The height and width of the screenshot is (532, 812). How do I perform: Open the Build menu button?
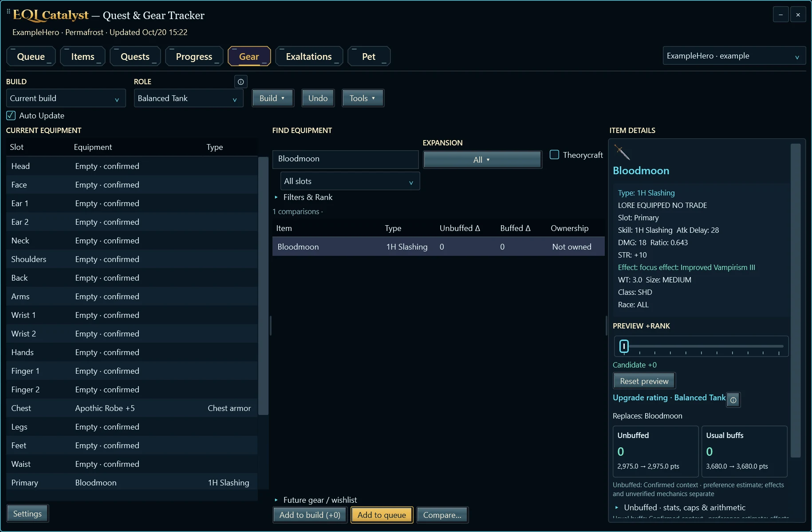[x=273, y=98]
